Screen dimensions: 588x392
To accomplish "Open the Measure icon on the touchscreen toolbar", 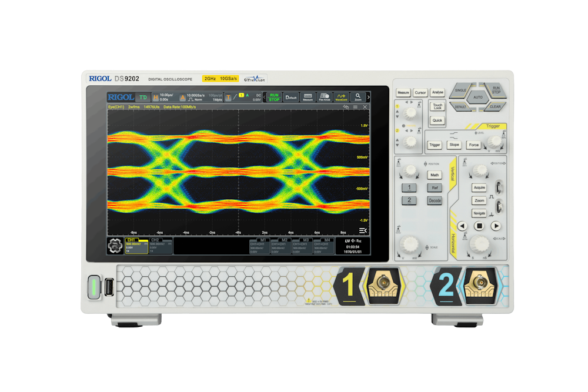I will (x=308, y=98).
